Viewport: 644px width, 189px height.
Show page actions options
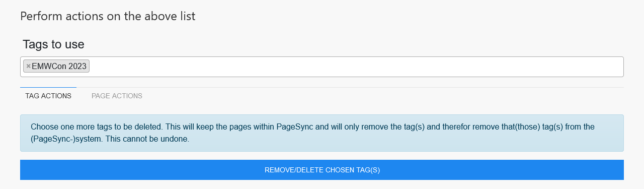coord(117,96)
